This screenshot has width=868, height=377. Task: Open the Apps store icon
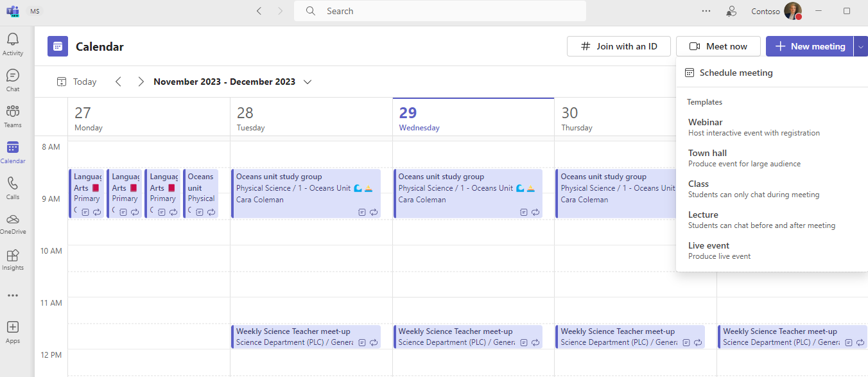pos(13,331)
